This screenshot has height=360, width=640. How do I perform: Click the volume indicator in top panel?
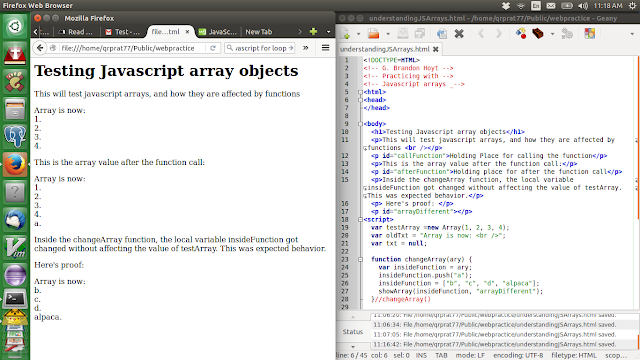pos(583,6)
